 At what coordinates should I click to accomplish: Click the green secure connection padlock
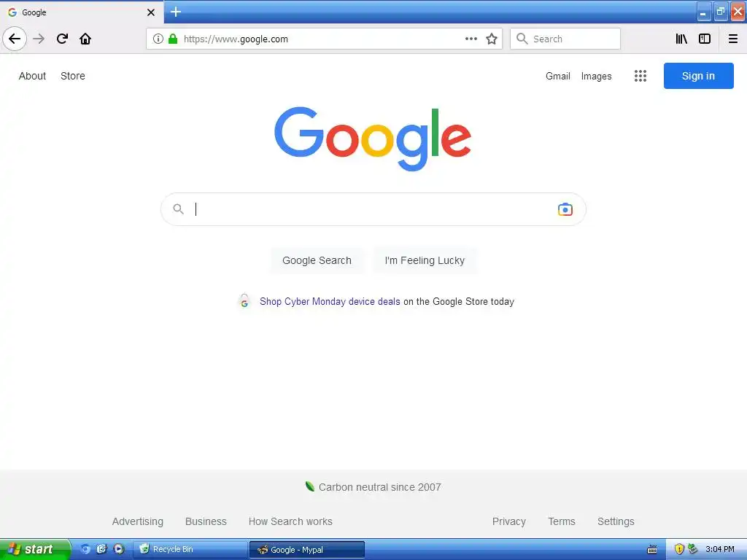pos(173,39)
